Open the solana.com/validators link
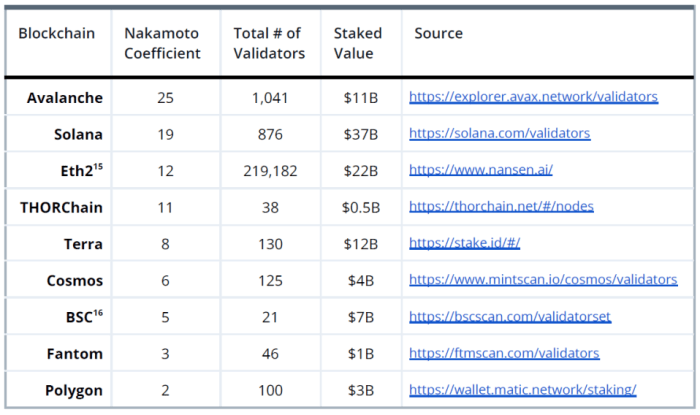Screen dimensions: 700x415 (x=500, y=133)
